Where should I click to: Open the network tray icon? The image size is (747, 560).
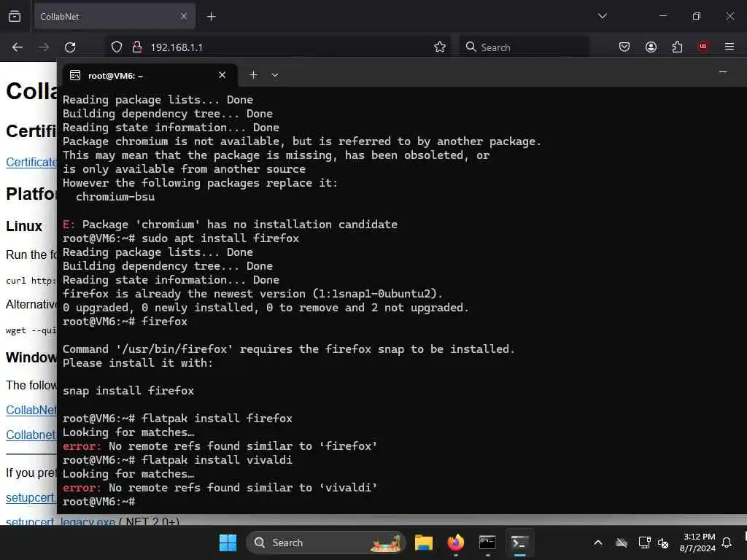point(644,542)
